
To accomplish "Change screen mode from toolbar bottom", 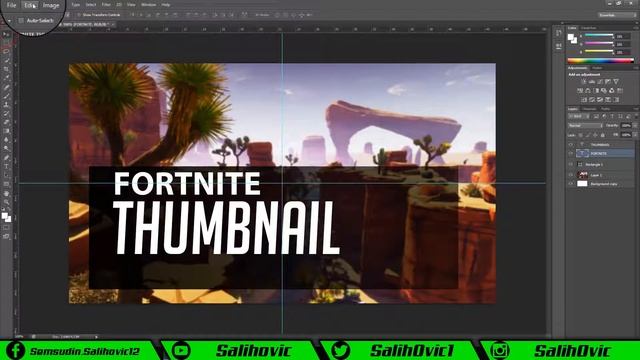I will click(6, 236).
